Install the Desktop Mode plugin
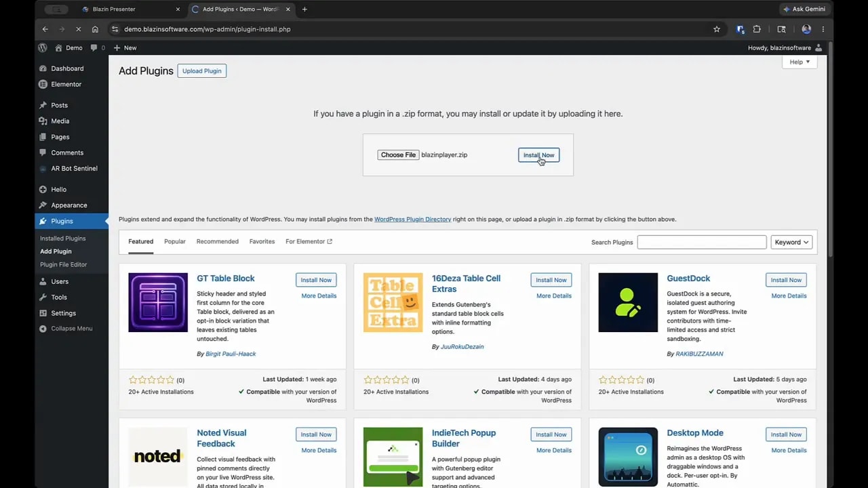 click(x=786, y=434)
